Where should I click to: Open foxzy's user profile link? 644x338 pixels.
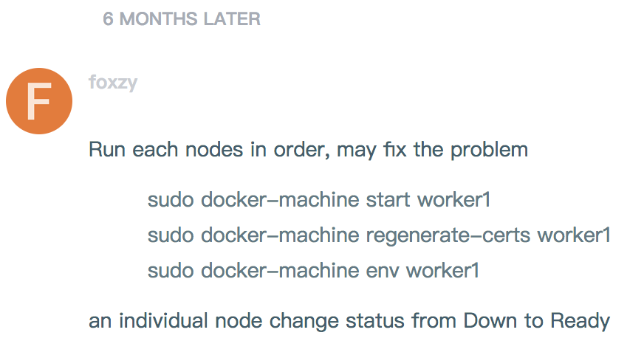[x=112, y=81]
